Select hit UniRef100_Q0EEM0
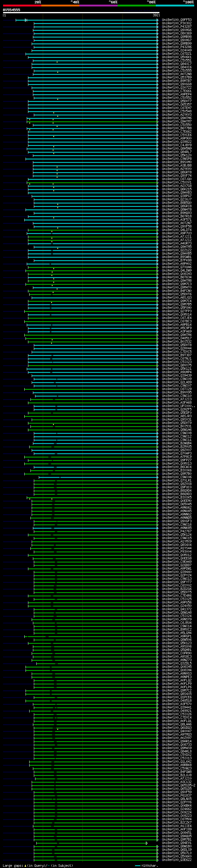This screenshot has width=197, height=868. [x=177, y=500]
